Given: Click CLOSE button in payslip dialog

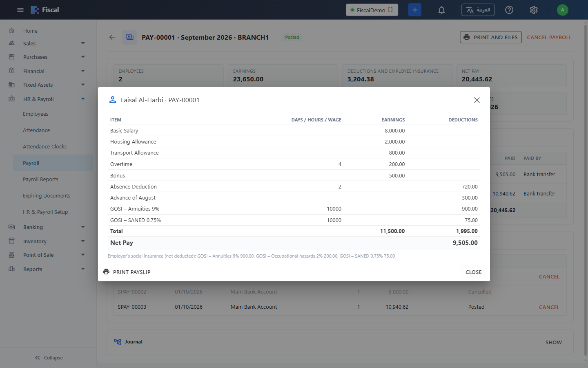Looking at the screenshot, I should pyautogui.click(x=474, y=272).
